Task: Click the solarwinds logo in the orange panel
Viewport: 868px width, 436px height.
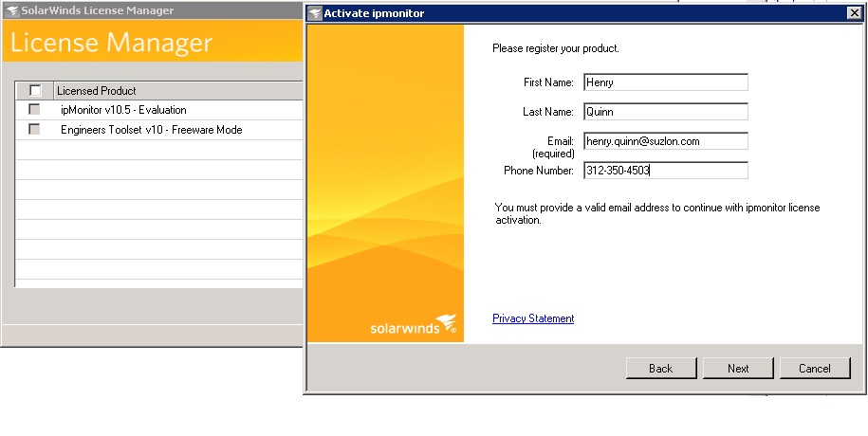Action: click(x=414, y=324)
